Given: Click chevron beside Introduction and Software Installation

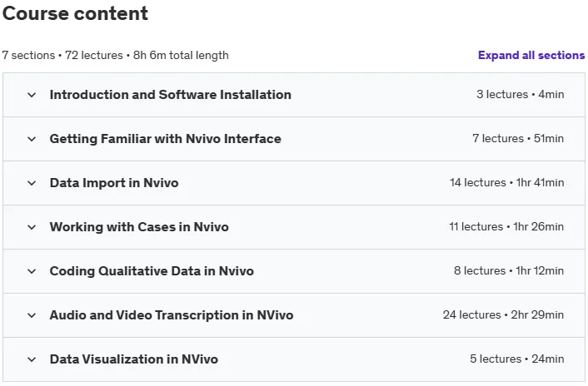Looking at the screenshot, I should (x=32, y=95).
